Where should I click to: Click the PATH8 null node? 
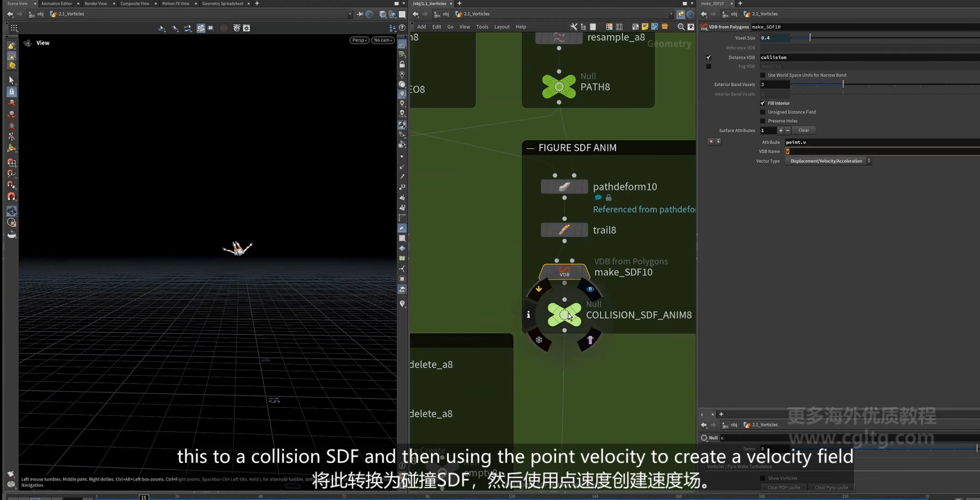click(559, 87)
